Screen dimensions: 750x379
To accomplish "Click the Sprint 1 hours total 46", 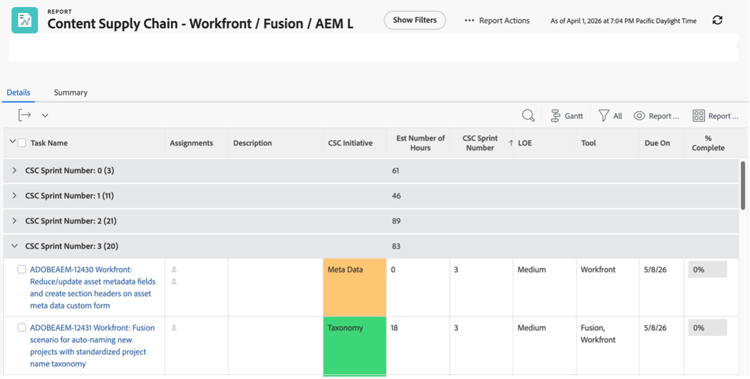I will pyautogui.click(x=396, y=196).
